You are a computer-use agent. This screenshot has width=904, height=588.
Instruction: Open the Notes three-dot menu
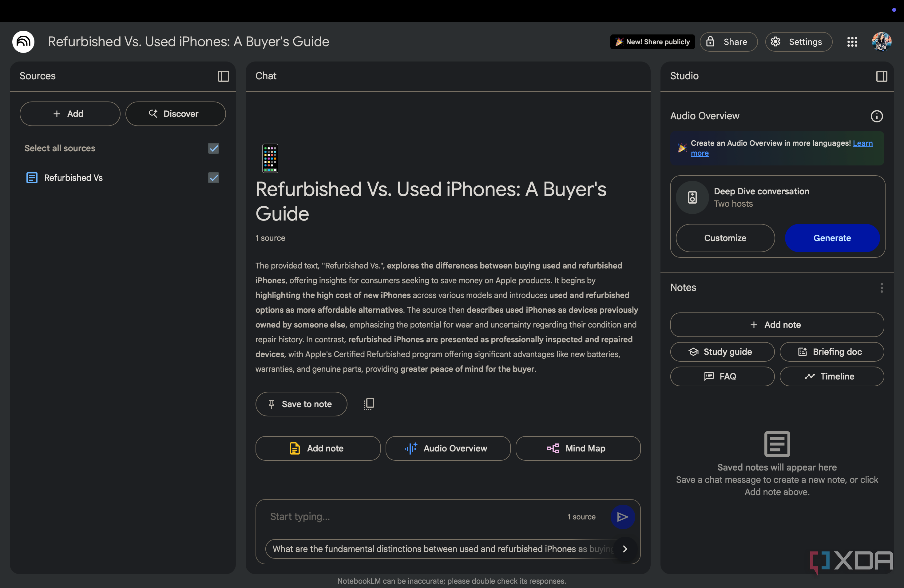pos(882,288)
